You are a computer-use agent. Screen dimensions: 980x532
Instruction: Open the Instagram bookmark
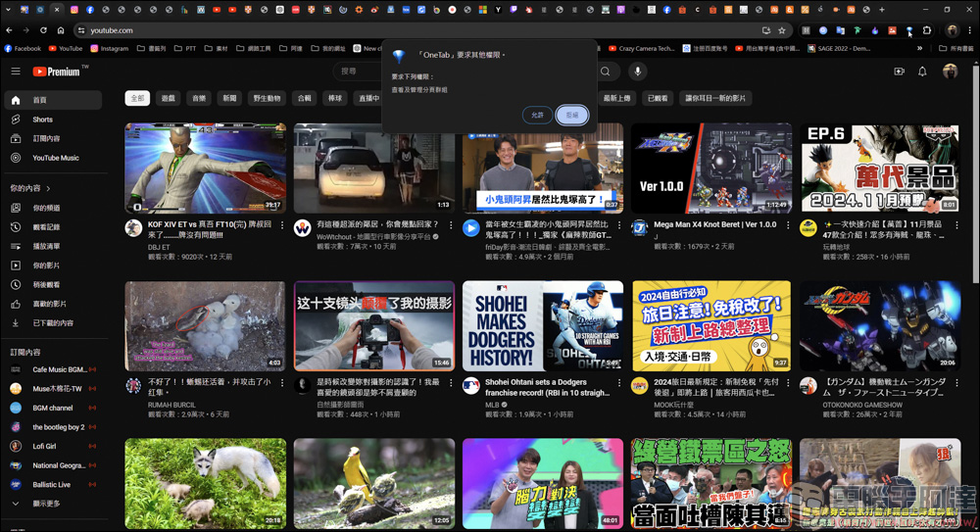(x=110, y=48)
